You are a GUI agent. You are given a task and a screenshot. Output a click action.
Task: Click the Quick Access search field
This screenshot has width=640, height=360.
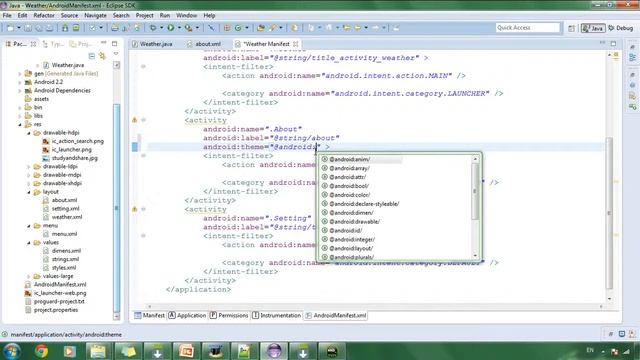click(527, 27)
